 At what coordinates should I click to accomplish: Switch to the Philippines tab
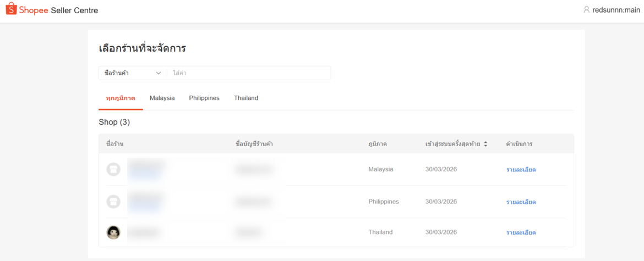click(x=204, y=98)
